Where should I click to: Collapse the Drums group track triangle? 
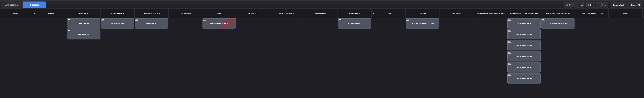pyautogui.click(x=34, y=13)
